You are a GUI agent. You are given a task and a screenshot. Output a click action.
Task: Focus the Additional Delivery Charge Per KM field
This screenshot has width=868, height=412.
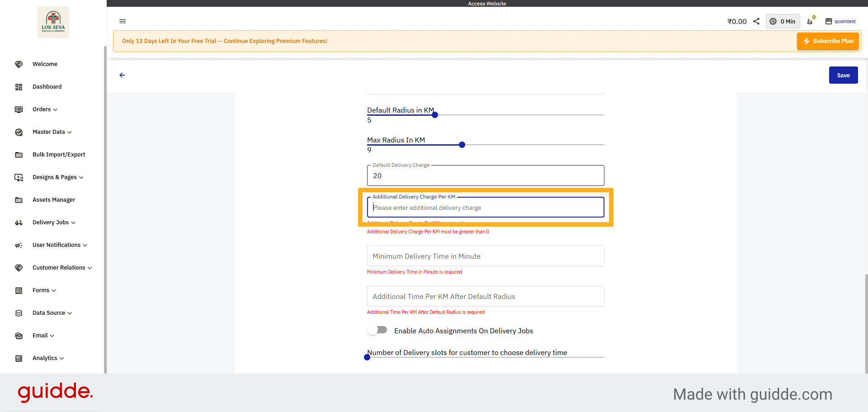pos(486,208)
